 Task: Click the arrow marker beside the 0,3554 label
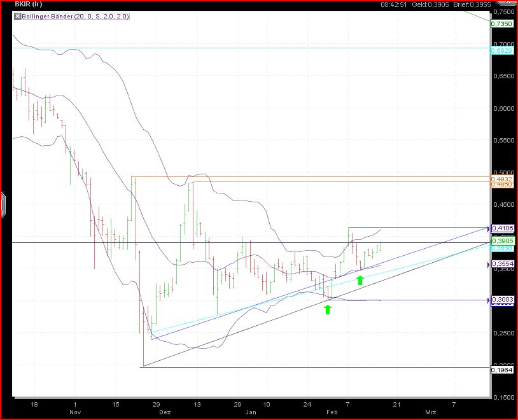489,265
